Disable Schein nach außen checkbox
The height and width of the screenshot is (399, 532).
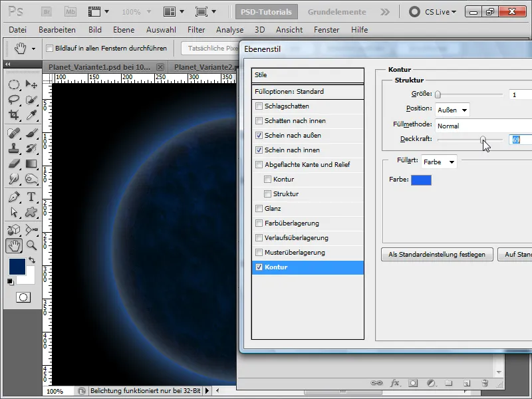coord(259,136)
